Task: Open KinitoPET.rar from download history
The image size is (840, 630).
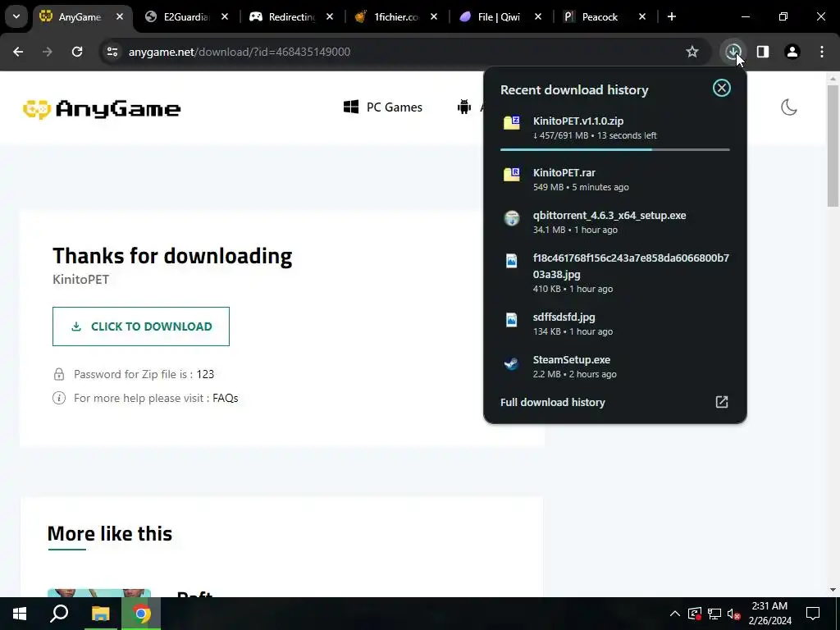Action: point(615,180)
